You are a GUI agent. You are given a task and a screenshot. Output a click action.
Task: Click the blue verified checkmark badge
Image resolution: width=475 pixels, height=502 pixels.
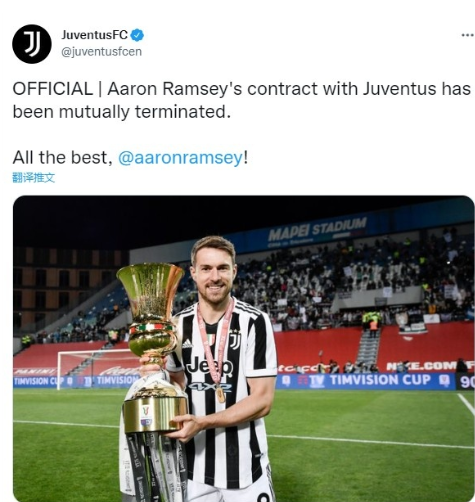(137, 35)
